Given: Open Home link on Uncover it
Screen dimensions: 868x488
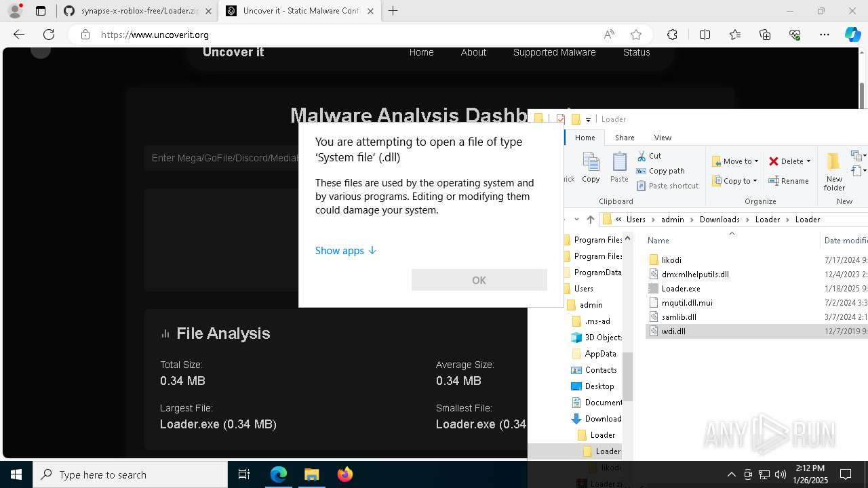Looking at the screenshot, I should pos(421,52).
